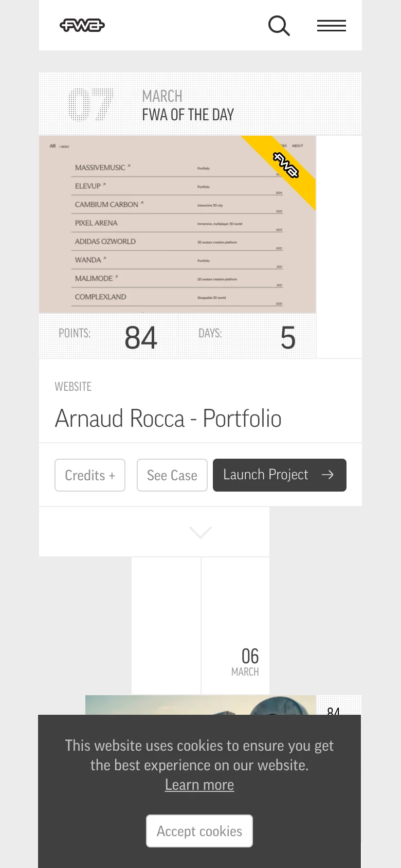This screenshot has height=868, width=401.
Task: Click the MARCH label beside the 07
Action: coord(162,96)
